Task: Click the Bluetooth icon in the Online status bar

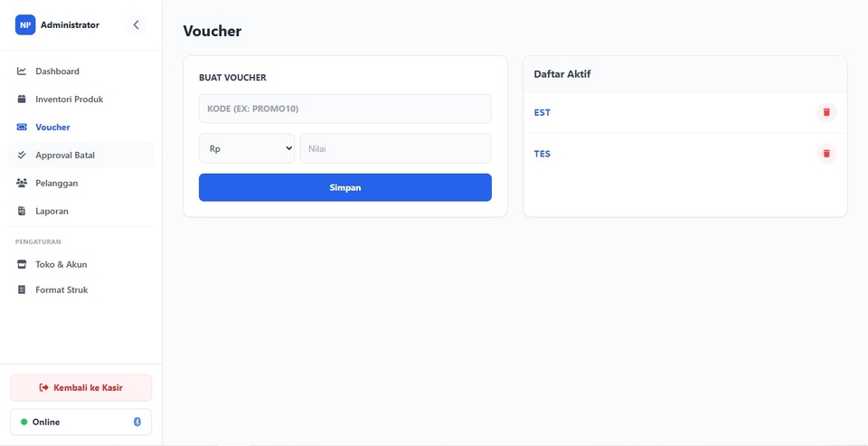Action: tap(137, 422)
